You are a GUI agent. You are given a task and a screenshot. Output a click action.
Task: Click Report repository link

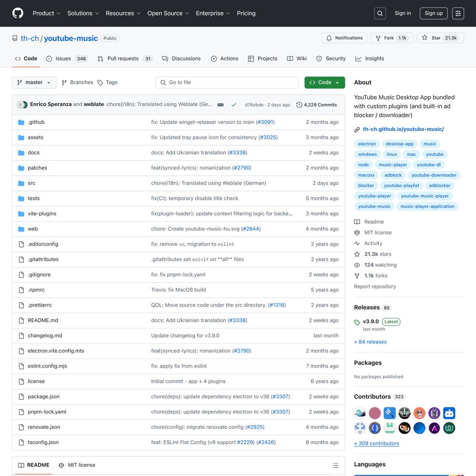tap(375, 287)
